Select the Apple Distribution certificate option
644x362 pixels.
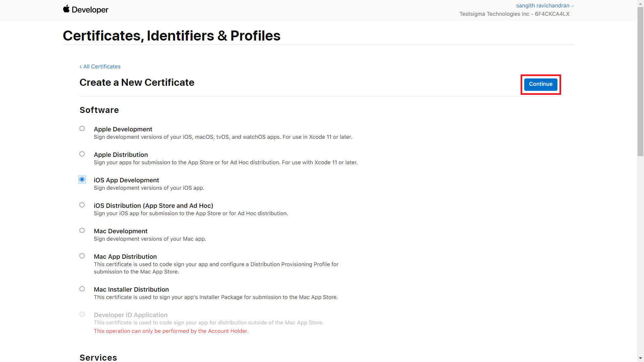(x=82, y=154)
